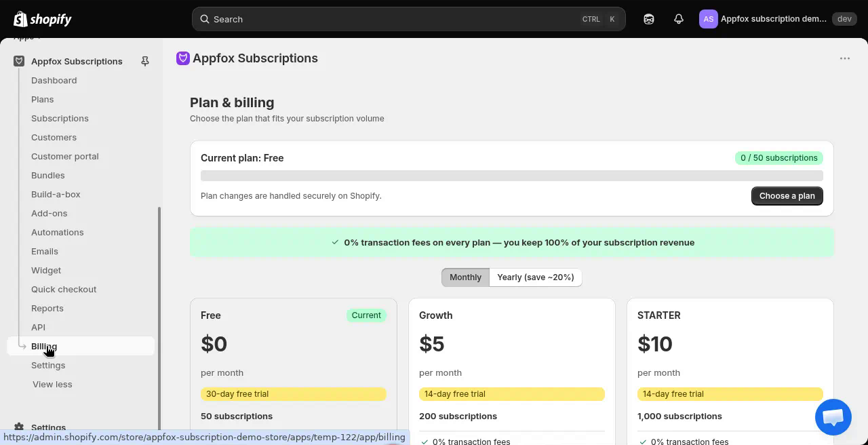868x445 pixels.
Task: Click 50 subscriptions in Free card
Action: pos(237,417)
